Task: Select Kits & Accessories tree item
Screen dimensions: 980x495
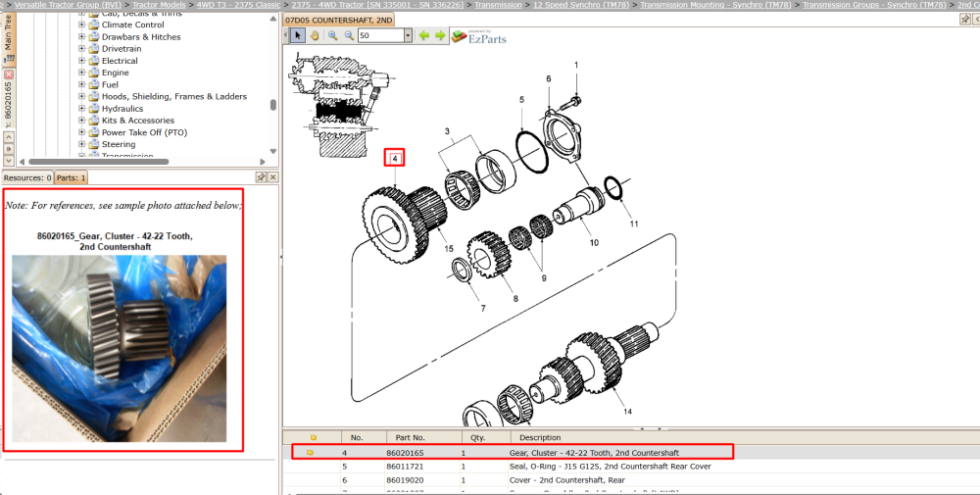Action: coord(138,121)
